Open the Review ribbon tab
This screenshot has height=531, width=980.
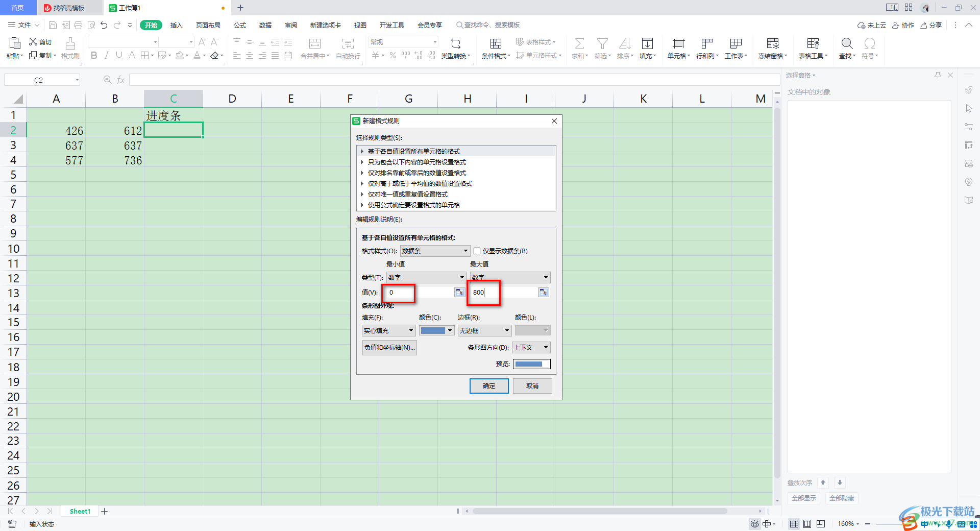tap(291, 25)
